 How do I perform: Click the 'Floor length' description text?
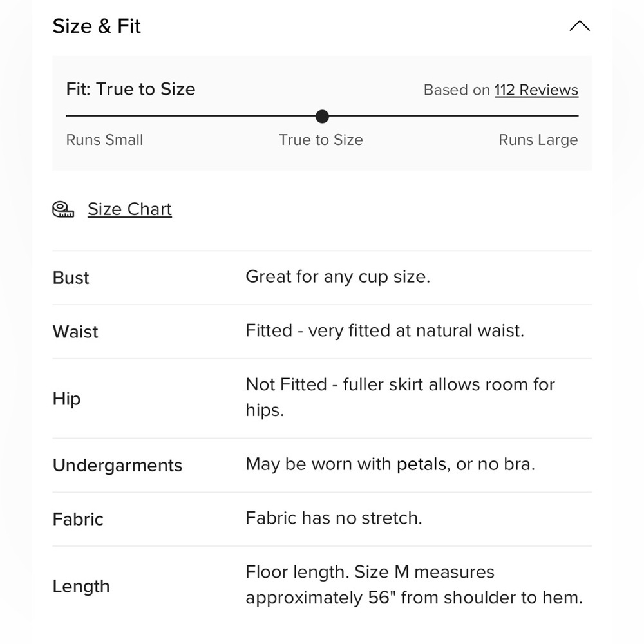click(x=414, y=585)
